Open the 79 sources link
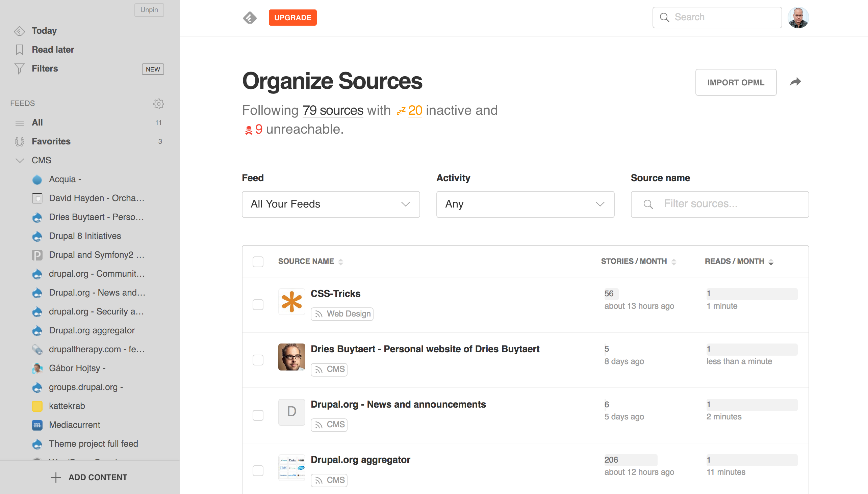This screenshot has height=494, width=868. coord(333,111)
